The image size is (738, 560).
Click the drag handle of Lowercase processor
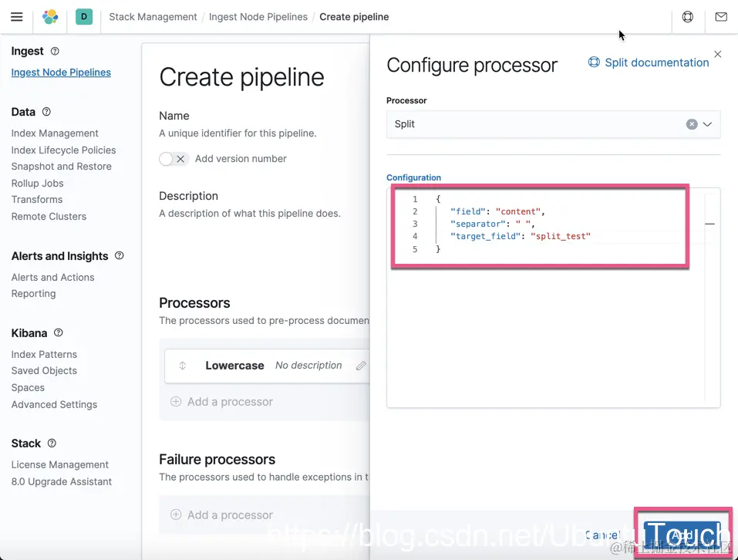pyautogui.click(x=183, y=366)
